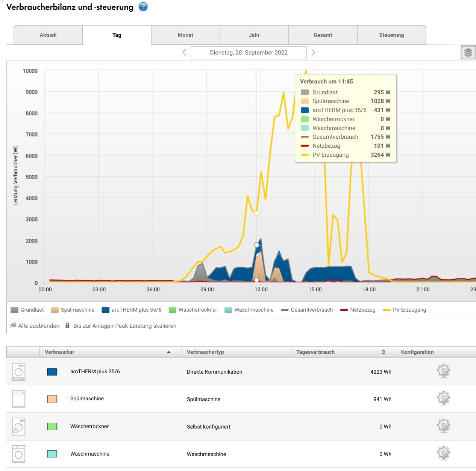Image resolution: width=476 pixels, height=471 pixels.
Task: Switch to the Steuerung tab
Action: click(x=391, y=35)
